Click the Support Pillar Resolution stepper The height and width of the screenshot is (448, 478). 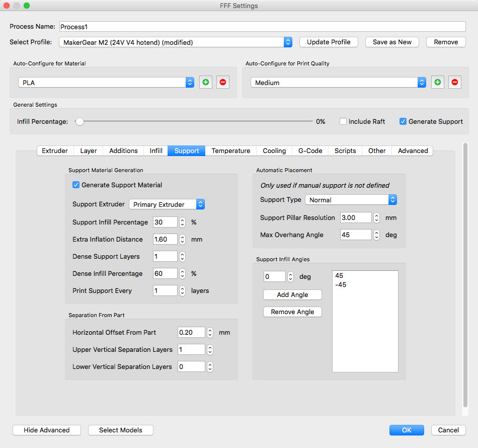click(376, 218)
